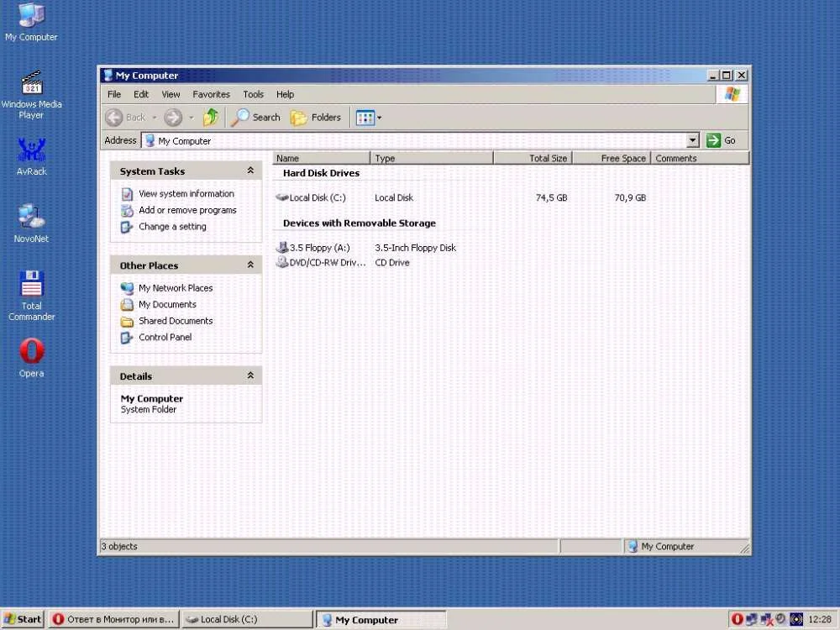
Task: Go up one folder level
Action: [211, 118]
